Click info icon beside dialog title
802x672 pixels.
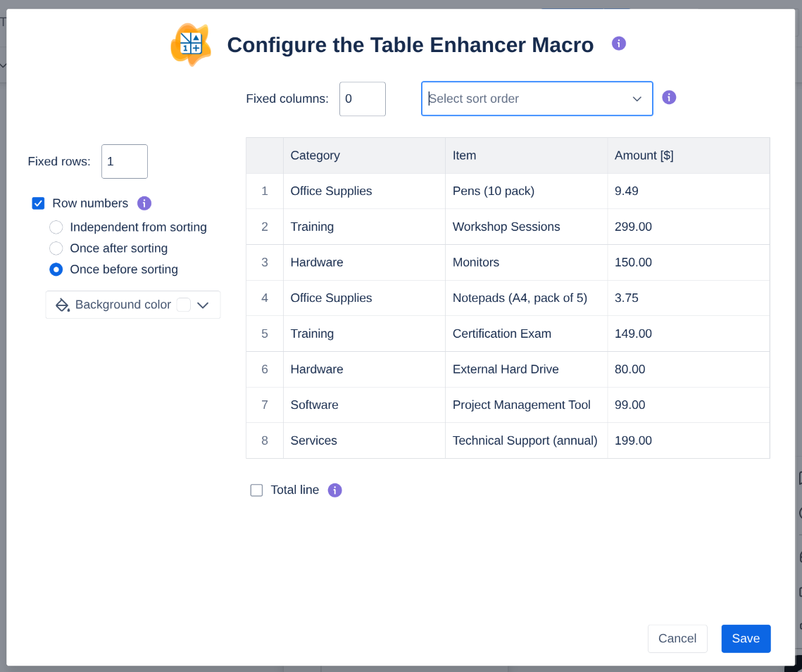[619, 44]
